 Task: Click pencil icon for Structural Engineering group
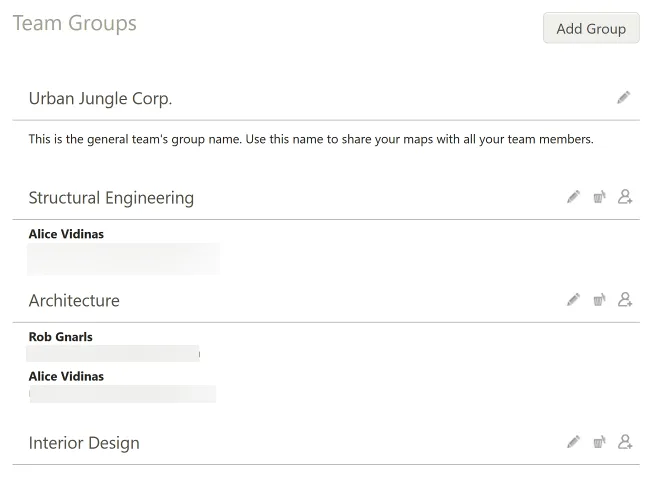click(573, 197)
